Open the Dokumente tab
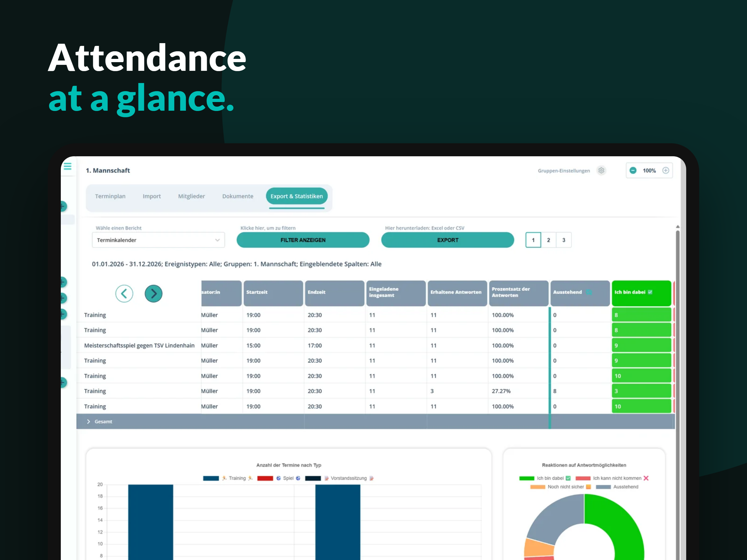747x560 pixels. [238, 196]
